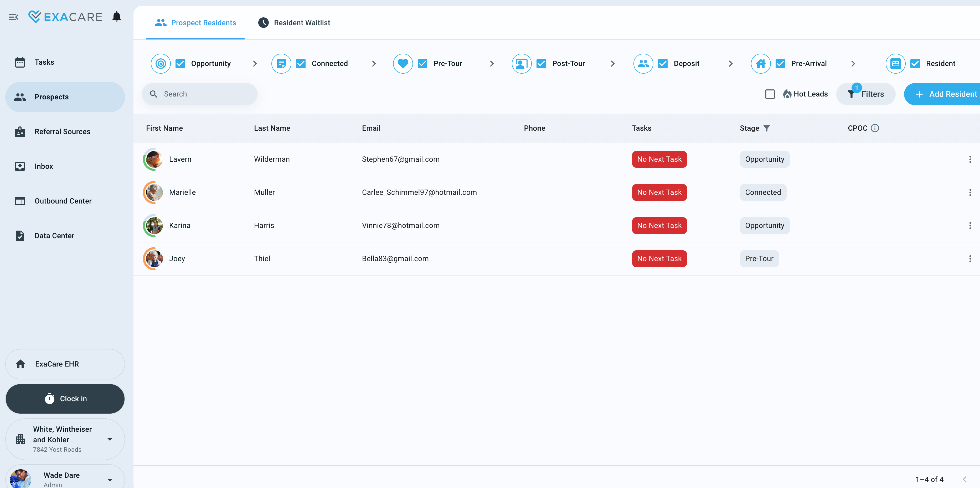980x488 pixels.
Task: Select the Prospects sidebar icon
Action: 20,97
